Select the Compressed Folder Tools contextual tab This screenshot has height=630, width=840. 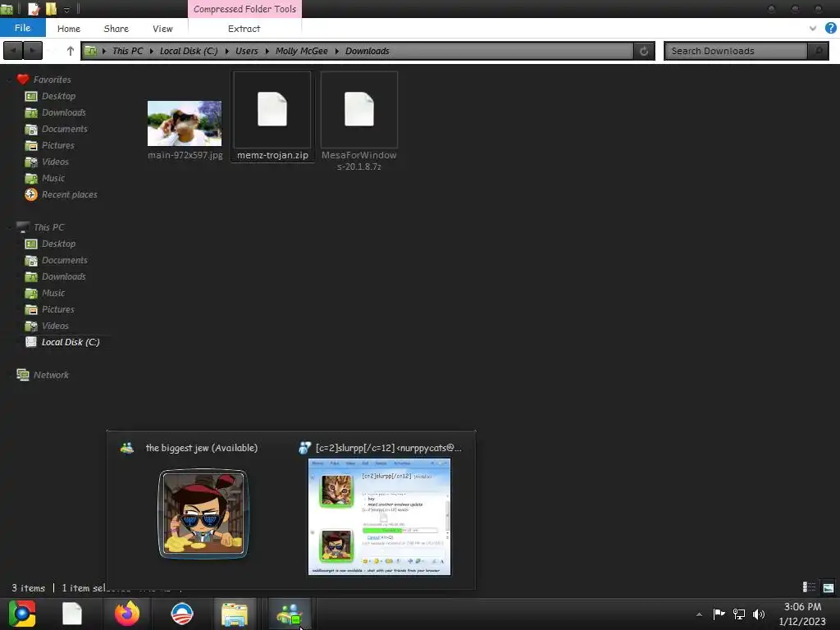coord(244,9)
